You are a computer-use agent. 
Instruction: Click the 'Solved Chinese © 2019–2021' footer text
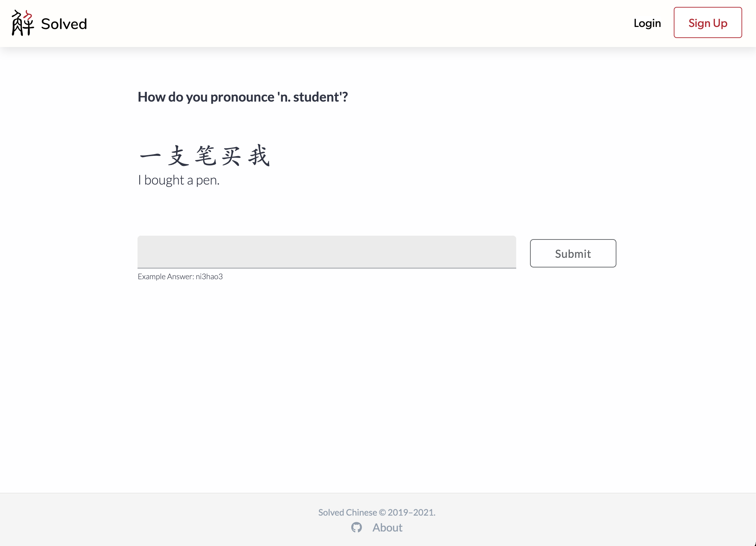(x=376, y=512)
